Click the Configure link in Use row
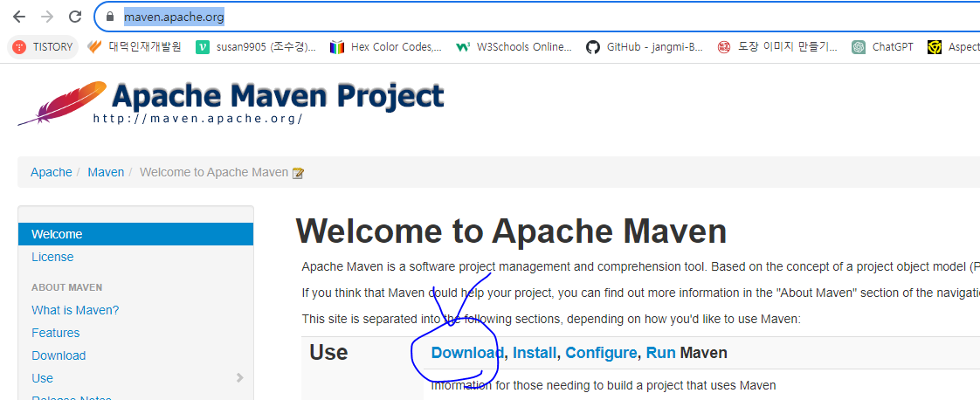This screenshot has height=400, width=980. coord(601,353)
